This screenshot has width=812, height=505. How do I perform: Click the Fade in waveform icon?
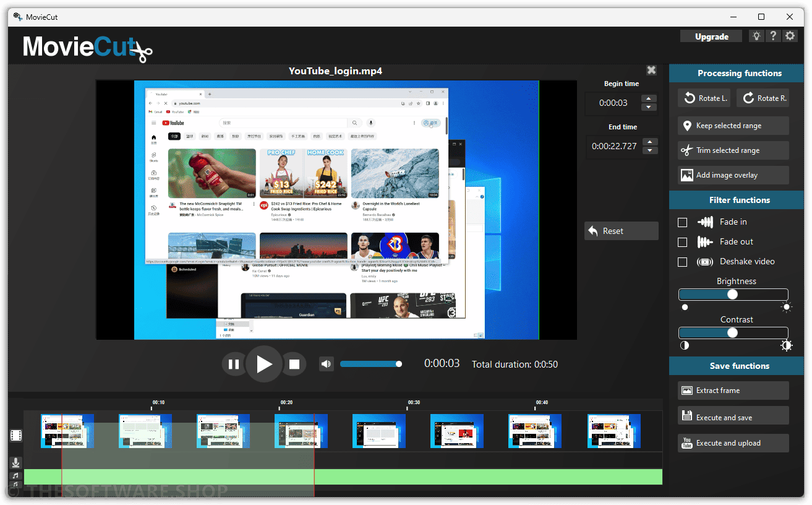tap(705, 222)
